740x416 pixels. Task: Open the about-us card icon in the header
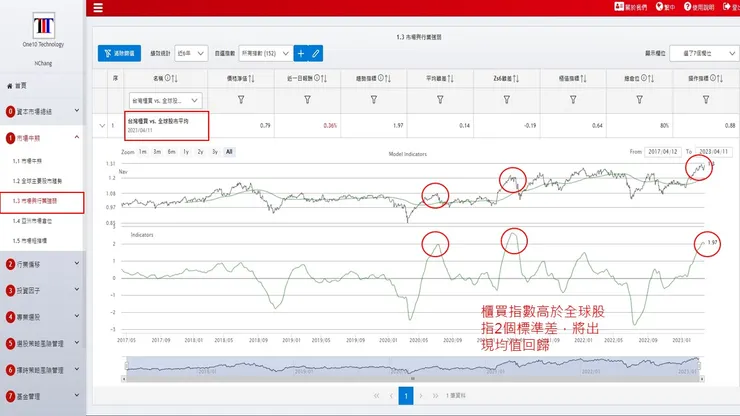(x=619, y=7)
